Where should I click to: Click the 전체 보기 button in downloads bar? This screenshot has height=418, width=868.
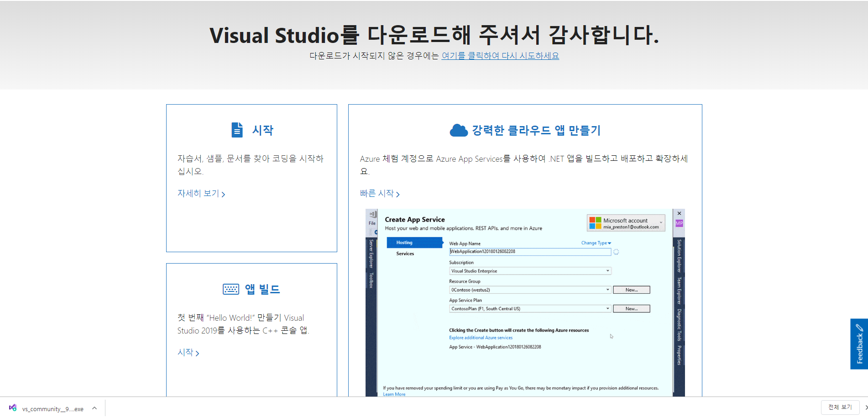point(840,407)
